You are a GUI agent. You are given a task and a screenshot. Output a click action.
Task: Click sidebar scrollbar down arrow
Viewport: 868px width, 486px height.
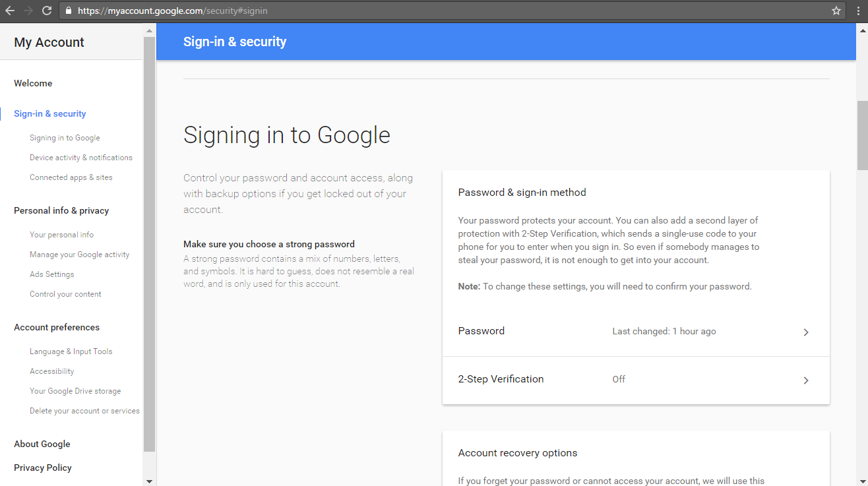[x=149, y=481]
